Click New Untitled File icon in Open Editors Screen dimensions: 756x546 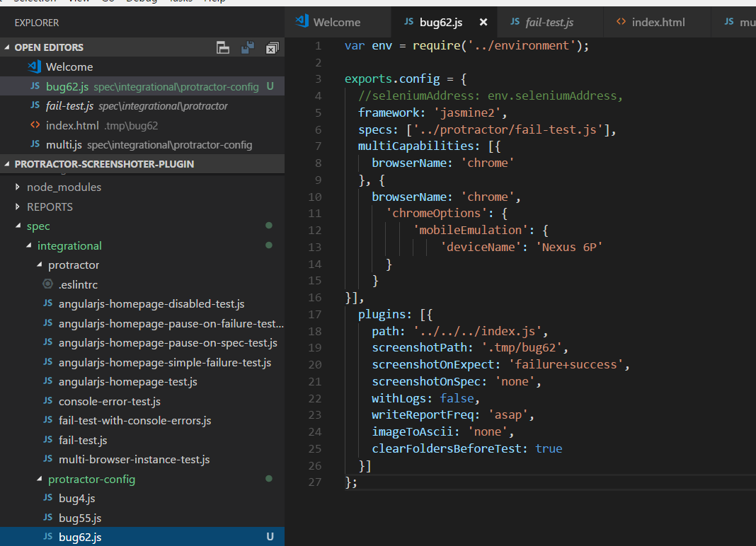(x=223, y=47)
